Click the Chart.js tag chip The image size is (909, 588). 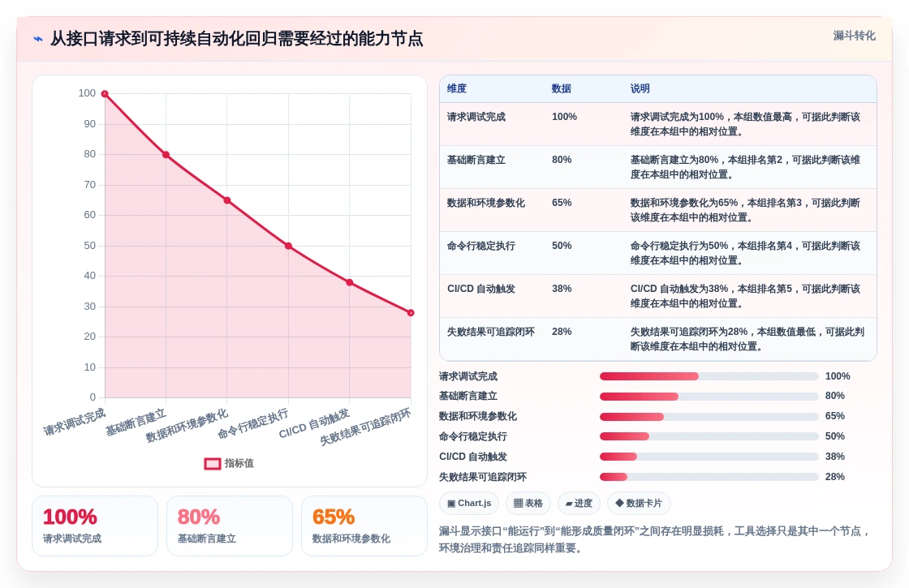pos(469,503)
